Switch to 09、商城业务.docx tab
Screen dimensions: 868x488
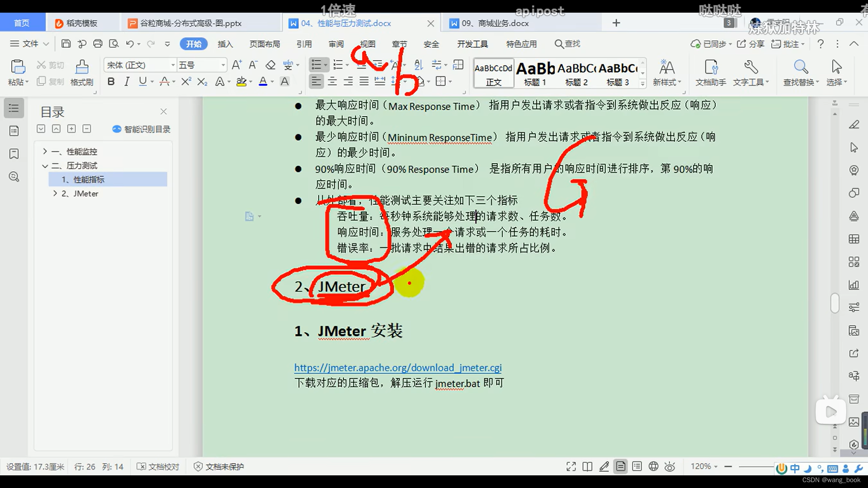click(x=495, y=23)
